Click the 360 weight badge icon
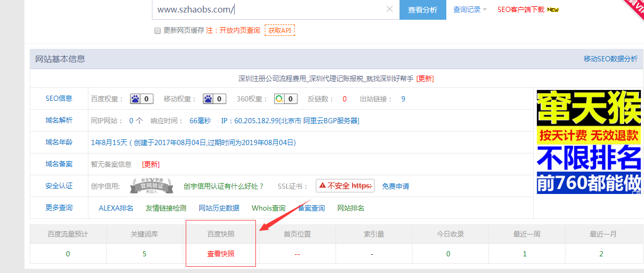Viewport: 644px width, 273px height. tap(286, 99)
